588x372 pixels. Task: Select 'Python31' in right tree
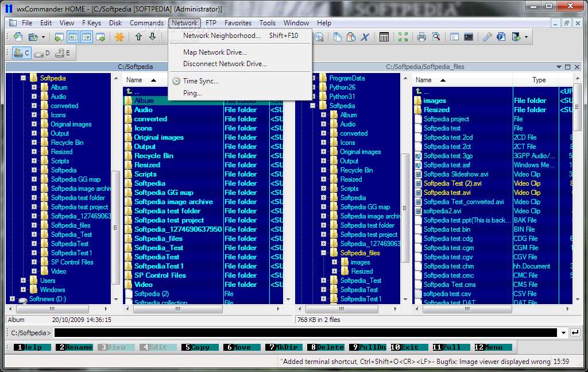pos(342,97)
